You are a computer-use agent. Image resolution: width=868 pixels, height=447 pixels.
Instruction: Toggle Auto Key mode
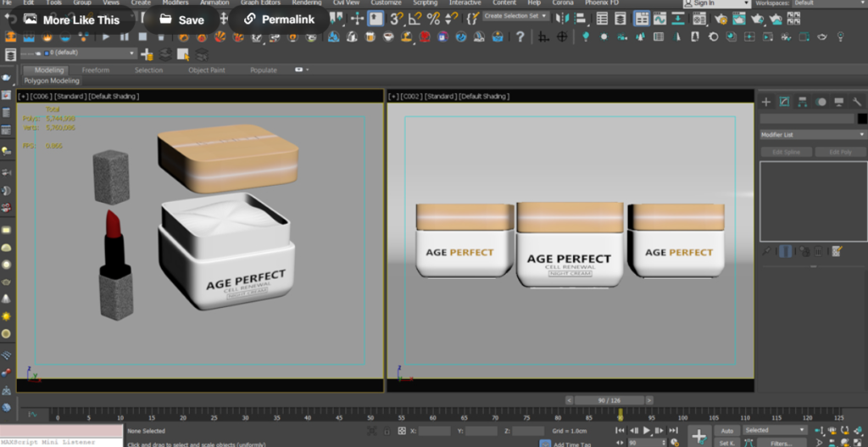(726, 430)
